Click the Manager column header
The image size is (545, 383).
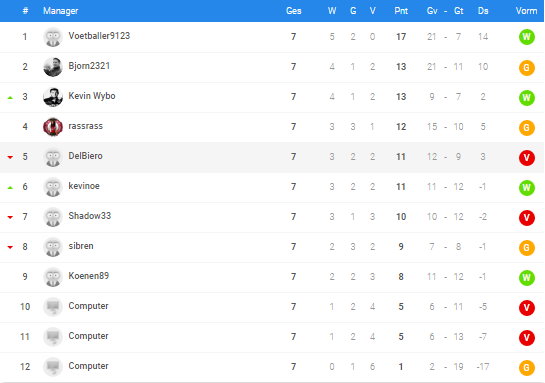(60, 11)
